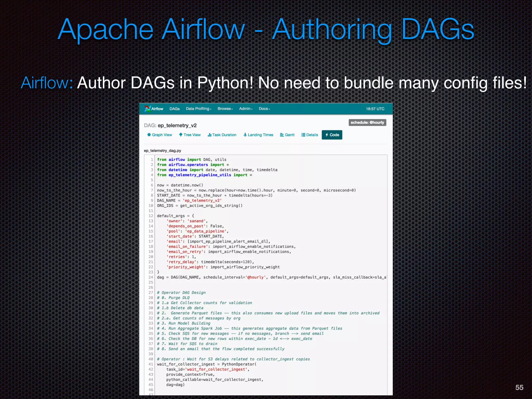Click the '# 3. Run Model Building' comment
Image resolution: width=532 pixels, height=399 pixels.
tap(184, 323)
